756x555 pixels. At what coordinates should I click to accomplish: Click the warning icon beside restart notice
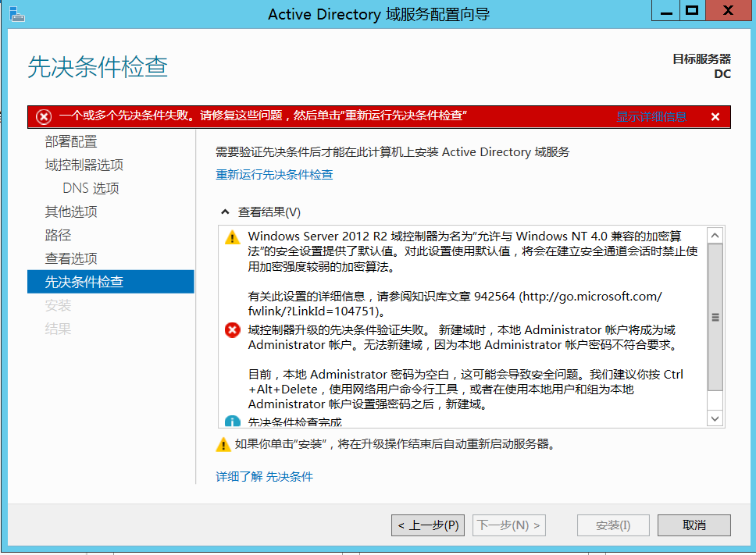(223, 445)
